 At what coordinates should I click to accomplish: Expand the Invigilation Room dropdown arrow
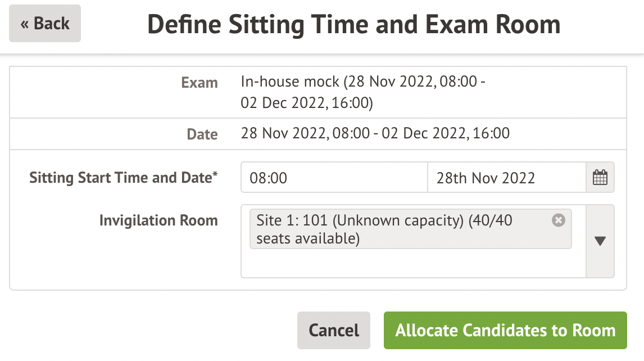[x=600, y=241]
